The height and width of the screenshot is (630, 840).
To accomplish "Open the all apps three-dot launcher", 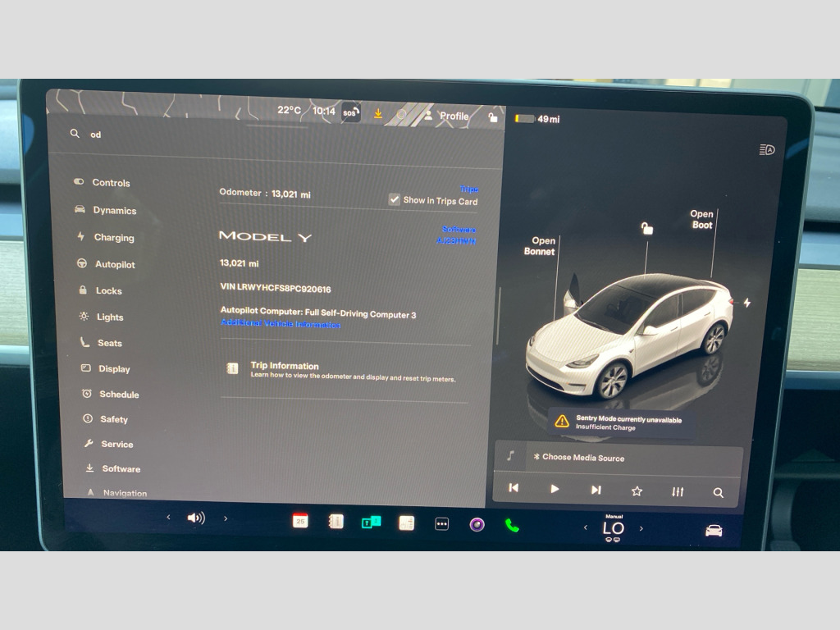I will (x=442, y=524).
